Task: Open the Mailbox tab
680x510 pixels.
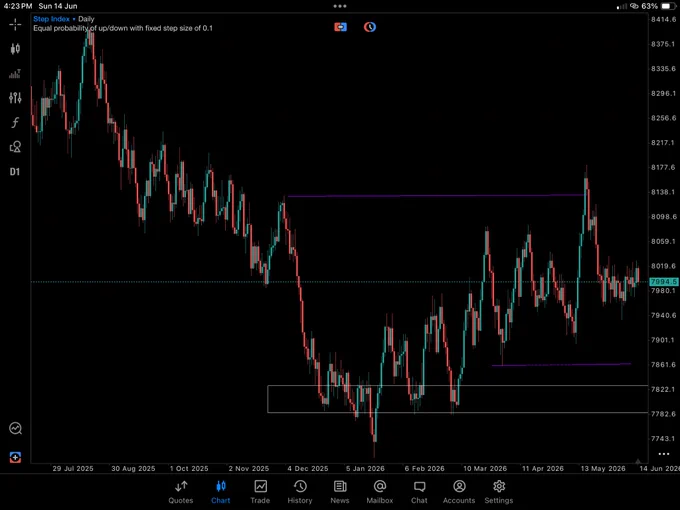Action: pyautogui.click(x=379, y=492)
